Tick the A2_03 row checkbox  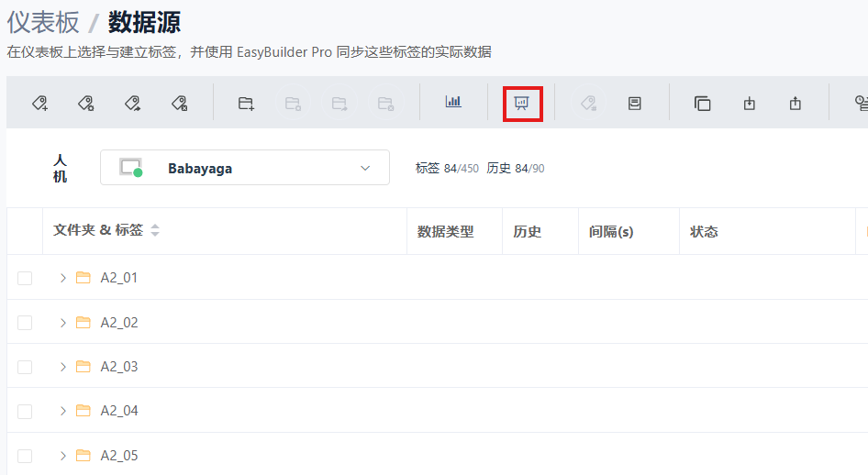coord(25,367)
